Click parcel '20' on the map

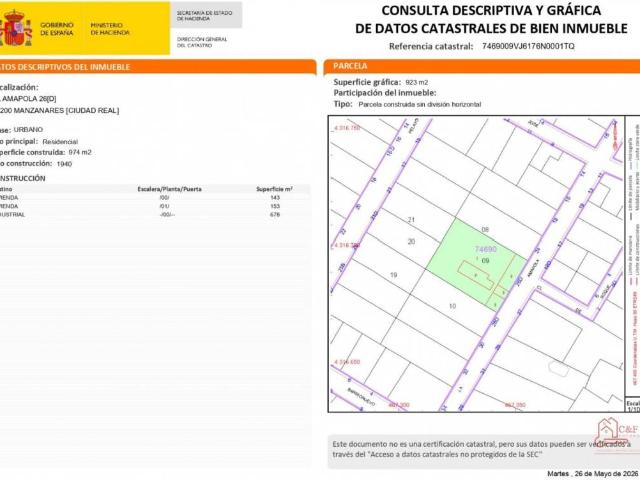(x=411, y=242)
